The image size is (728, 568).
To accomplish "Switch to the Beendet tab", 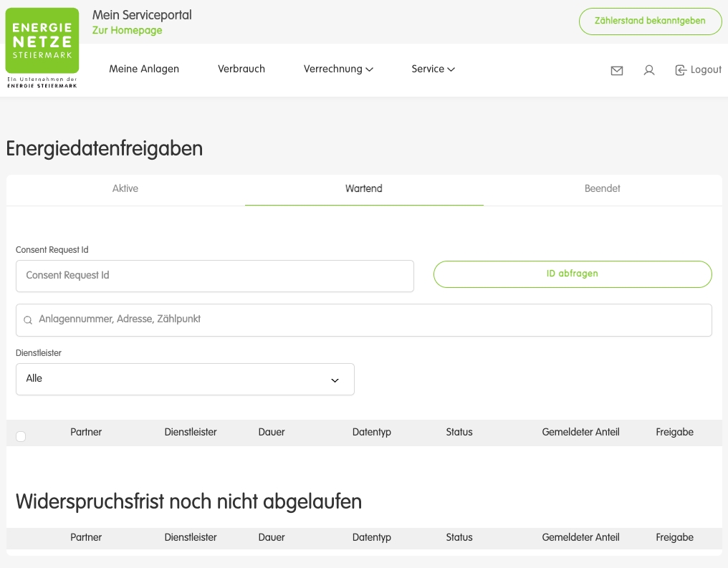I will [x=602, y=189].
